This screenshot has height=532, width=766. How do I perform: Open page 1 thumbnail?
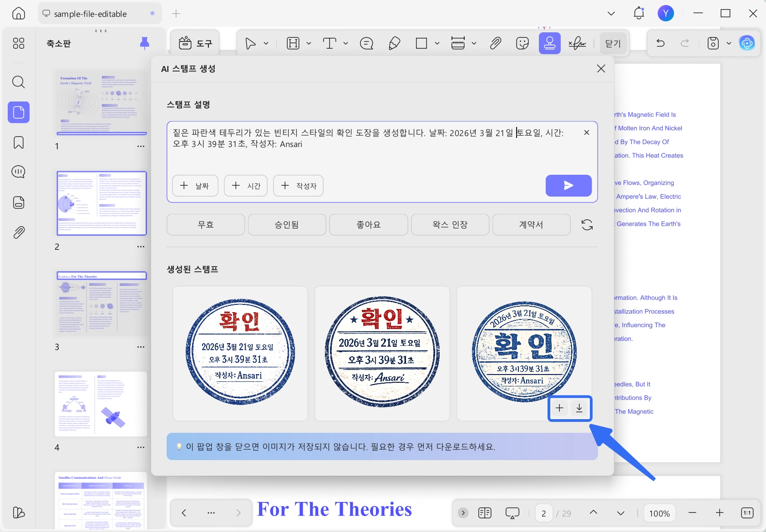pyautogui.click(x=101, y=103)
